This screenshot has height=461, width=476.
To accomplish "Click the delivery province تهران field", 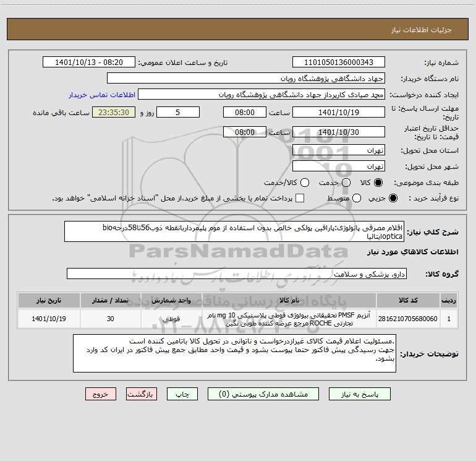I will pos(339,150).
